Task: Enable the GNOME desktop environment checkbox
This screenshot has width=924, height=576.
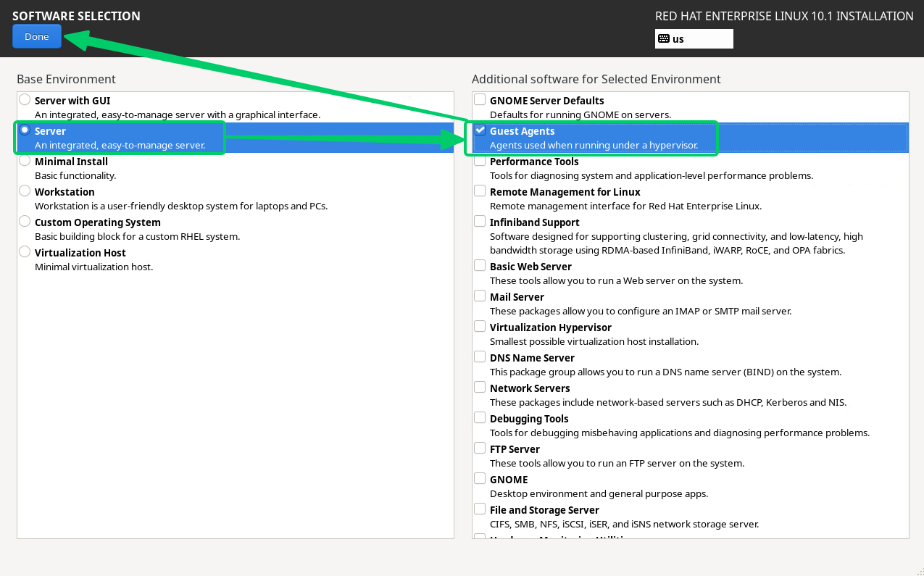Action: click(x=480, y=478)
